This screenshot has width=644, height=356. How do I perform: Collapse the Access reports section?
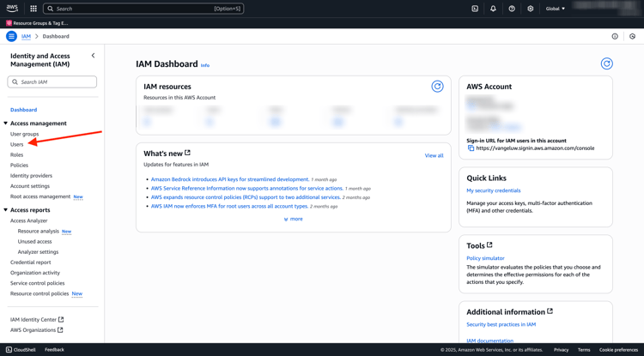point(6,210)
